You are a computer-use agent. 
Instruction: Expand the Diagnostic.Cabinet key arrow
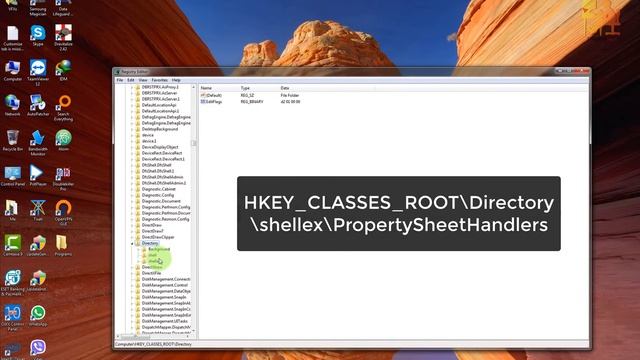pyautogui.click(x=132, y=189)
